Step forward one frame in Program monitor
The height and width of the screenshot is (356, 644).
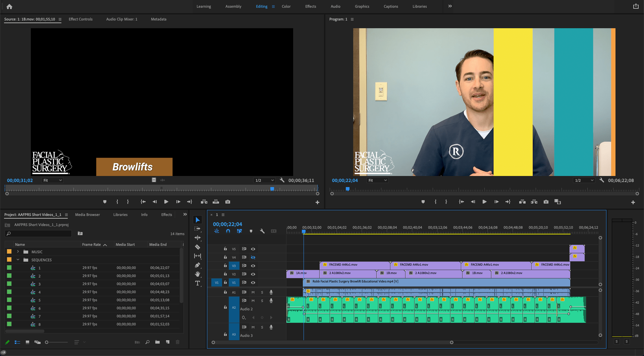496,202
